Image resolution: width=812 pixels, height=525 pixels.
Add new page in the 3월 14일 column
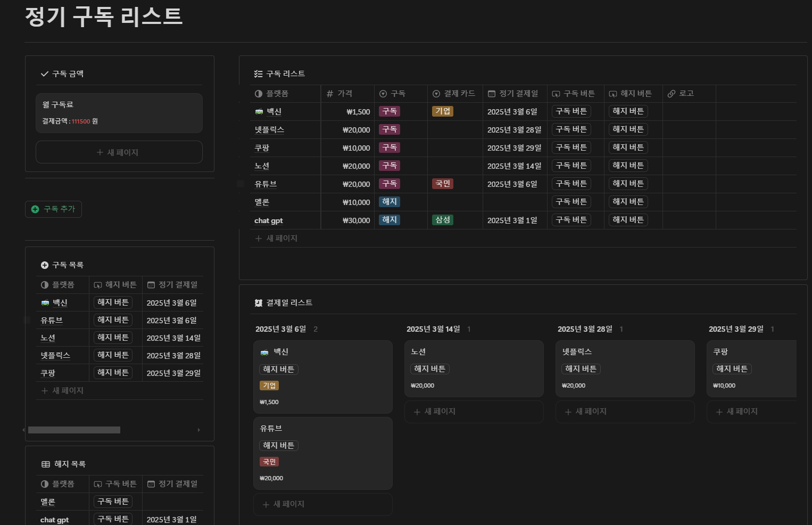coord(474,412)
